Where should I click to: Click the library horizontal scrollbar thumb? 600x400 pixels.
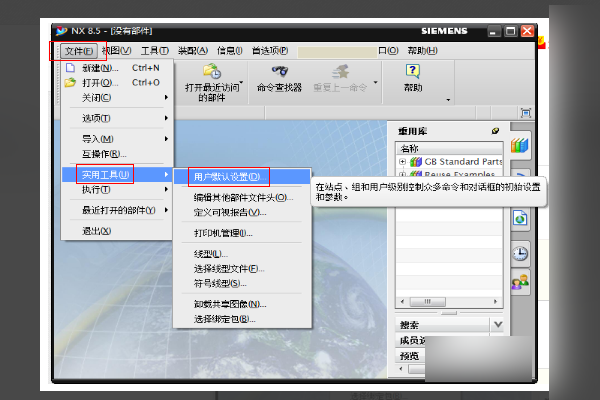(427, 302)
